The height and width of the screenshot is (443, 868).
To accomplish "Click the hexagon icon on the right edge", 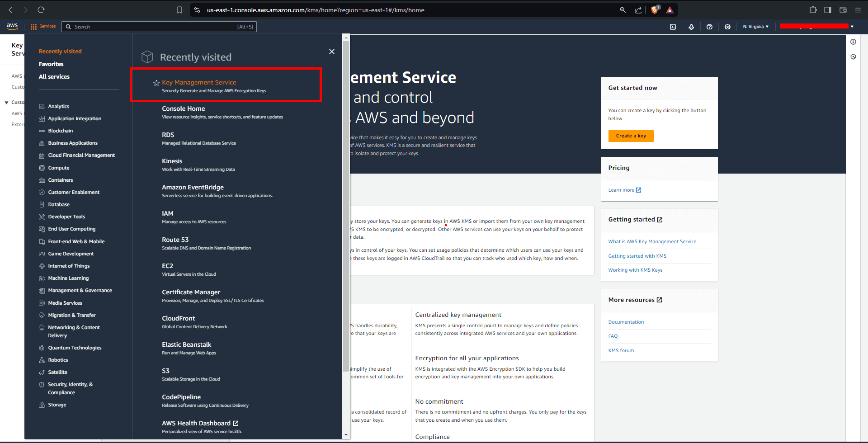I will pos(853,57).
